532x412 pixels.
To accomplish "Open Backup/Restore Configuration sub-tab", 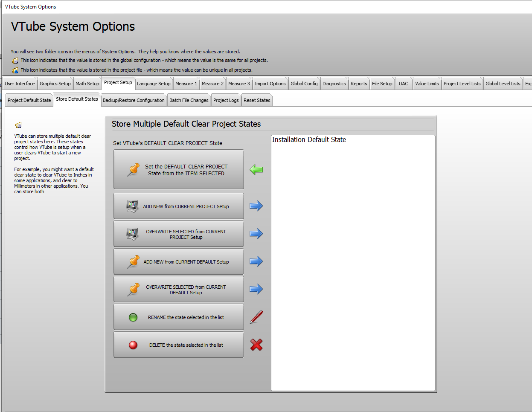I will [134, 100].
